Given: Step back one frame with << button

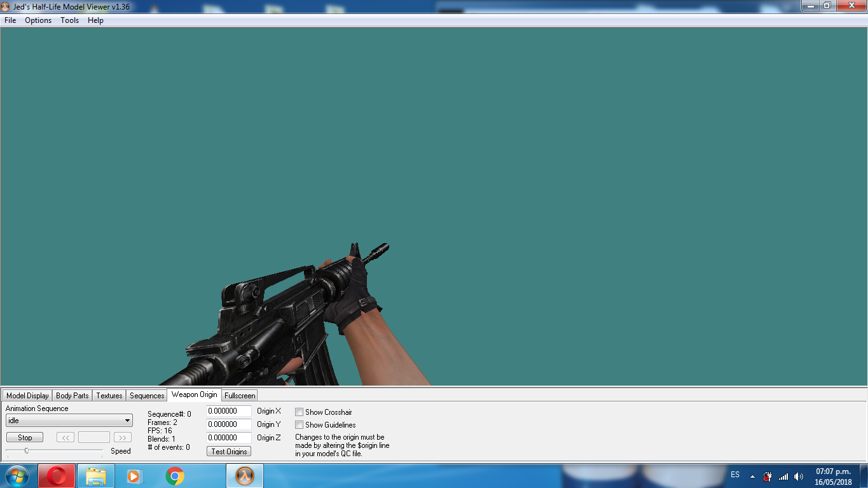Looking at the screenshot, I should [x=65, y=438].
